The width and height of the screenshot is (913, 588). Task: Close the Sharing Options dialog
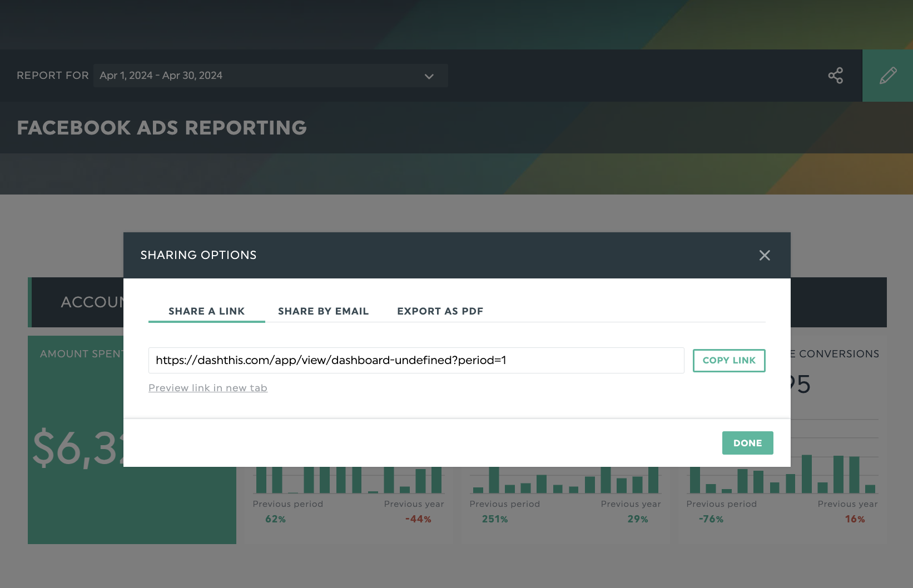coord(765,255)
